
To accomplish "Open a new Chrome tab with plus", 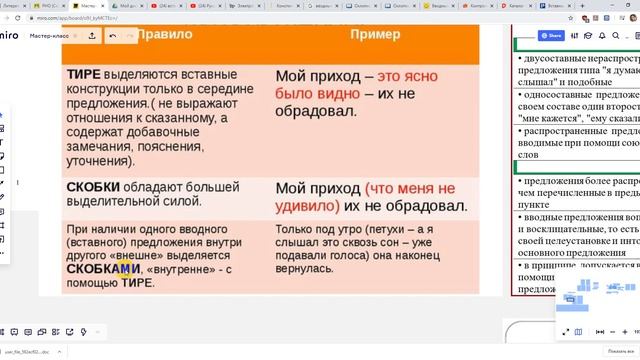I will [582, 6].
